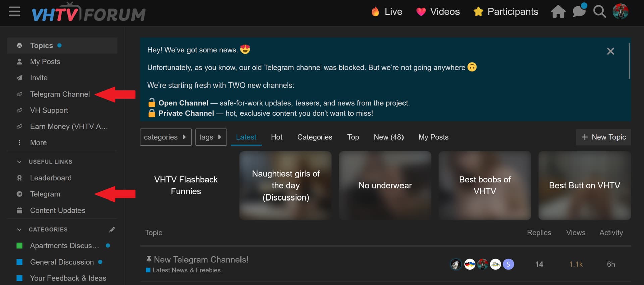Collapse the Useful Links section
The image size is (644, 285).
pos(19,162)
